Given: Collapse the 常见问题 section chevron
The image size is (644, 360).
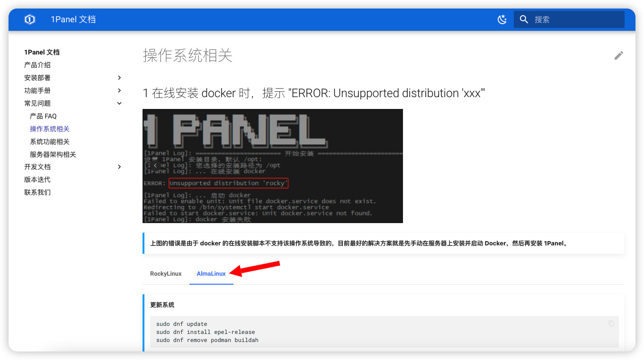Looking at the screenshot, I should pyautogui.click(x=119, y=103).
